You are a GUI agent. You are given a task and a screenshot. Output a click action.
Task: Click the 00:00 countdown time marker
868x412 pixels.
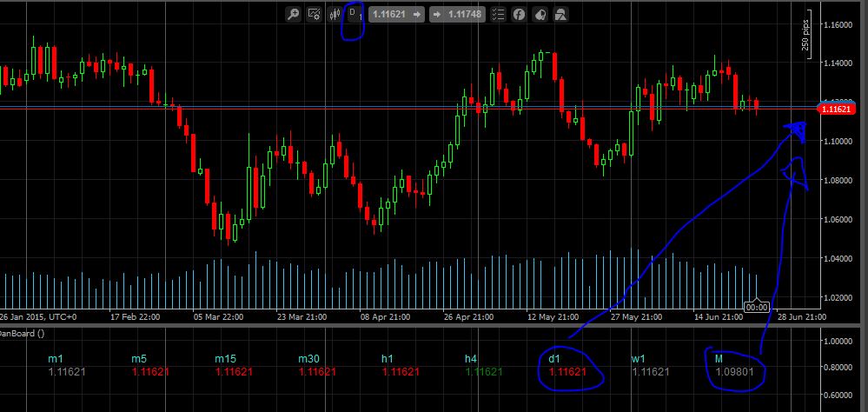756,306
